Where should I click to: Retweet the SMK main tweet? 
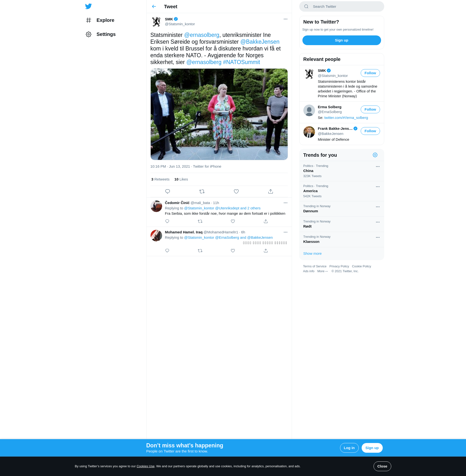[202, 191]
